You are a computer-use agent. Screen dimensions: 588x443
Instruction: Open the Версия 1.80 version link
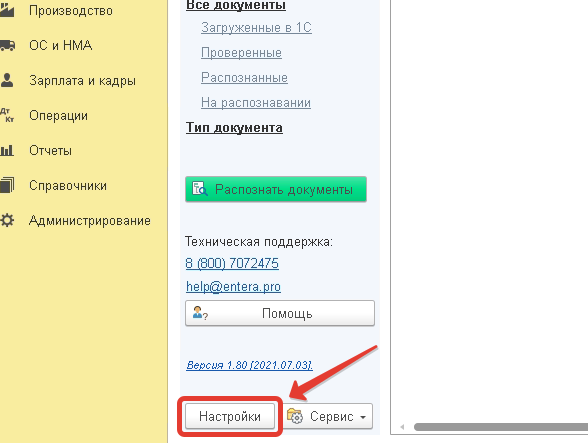pos(249,365)
